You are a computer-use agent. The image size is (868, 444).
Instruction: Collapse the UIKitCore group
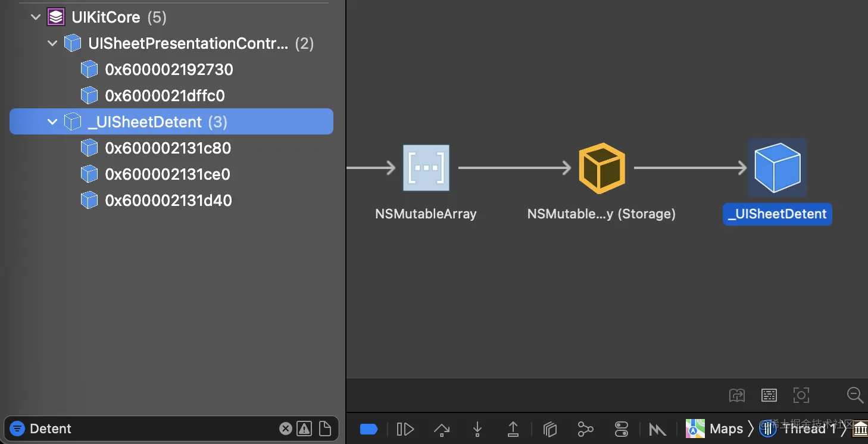pyautogui.click(x=36, y=17)
